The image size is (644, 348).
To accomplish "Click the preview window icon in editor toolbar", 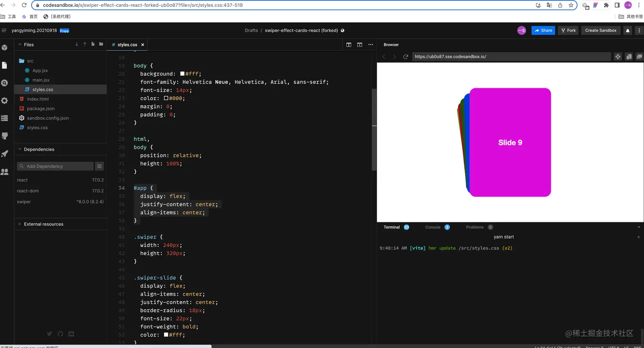I will 359,45.
